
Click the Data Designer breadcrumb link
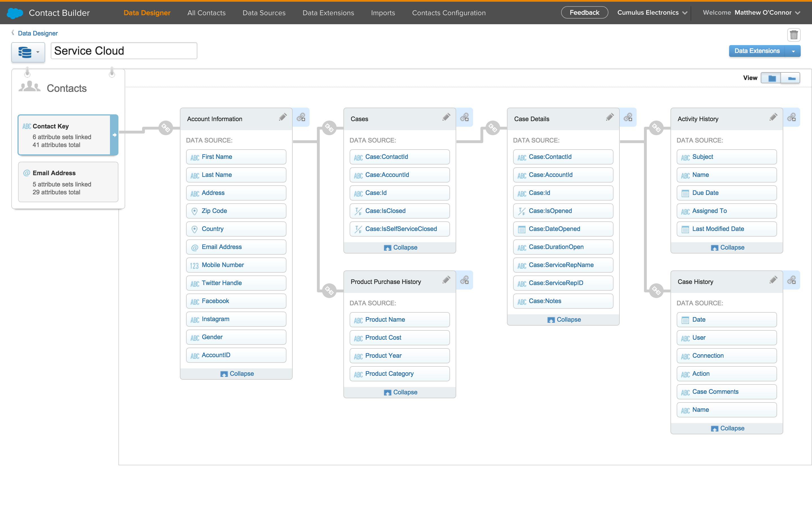37,33
